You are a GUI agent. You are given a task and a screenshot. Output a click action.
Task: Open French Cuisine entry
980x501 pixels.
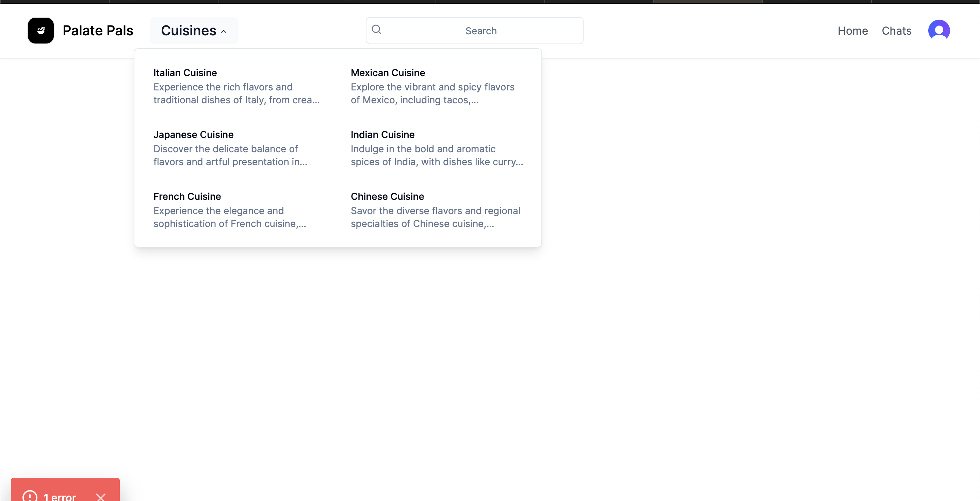[187, 196]
